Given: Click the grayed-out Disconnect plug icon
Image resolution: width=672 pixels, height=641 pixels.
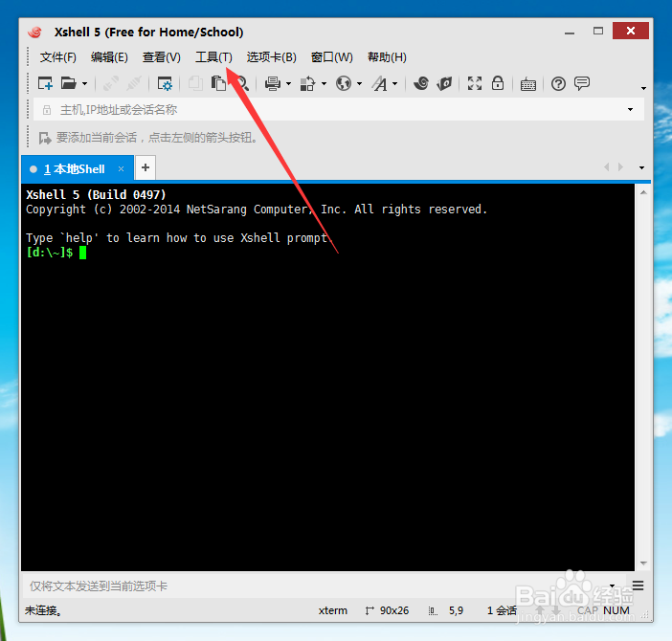Looking at the screenshot, I should (x=134, y=83).
